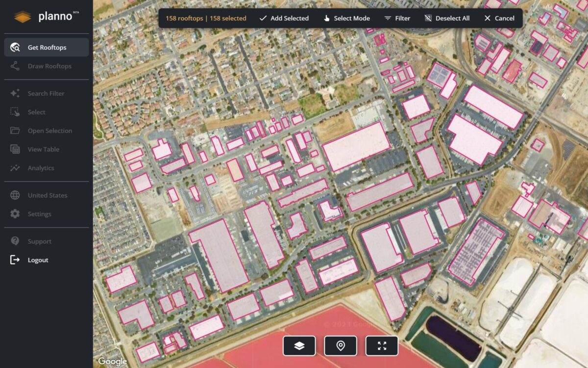The width and height of the screenshot is (588, 368).
Task: Click the Google logo on the map
Action: 112,362
